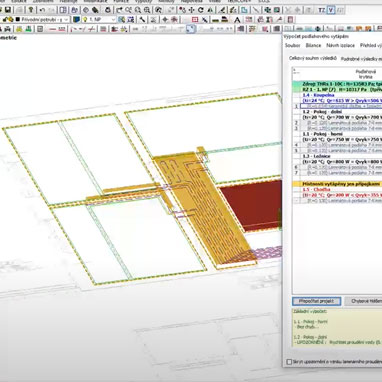Click the dark globe icon in third toolbar row

[x=318, y=29]
